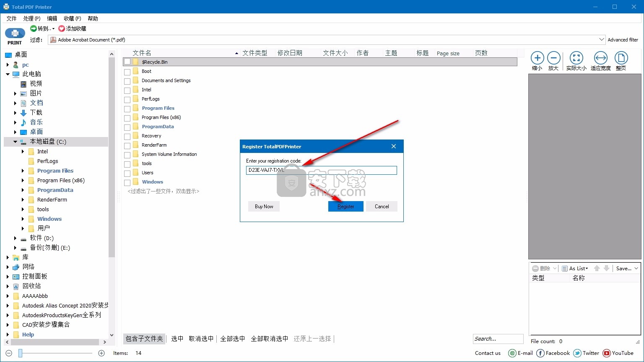
Task: Open the Save... dropdown arrow
Action: (636, 269)
